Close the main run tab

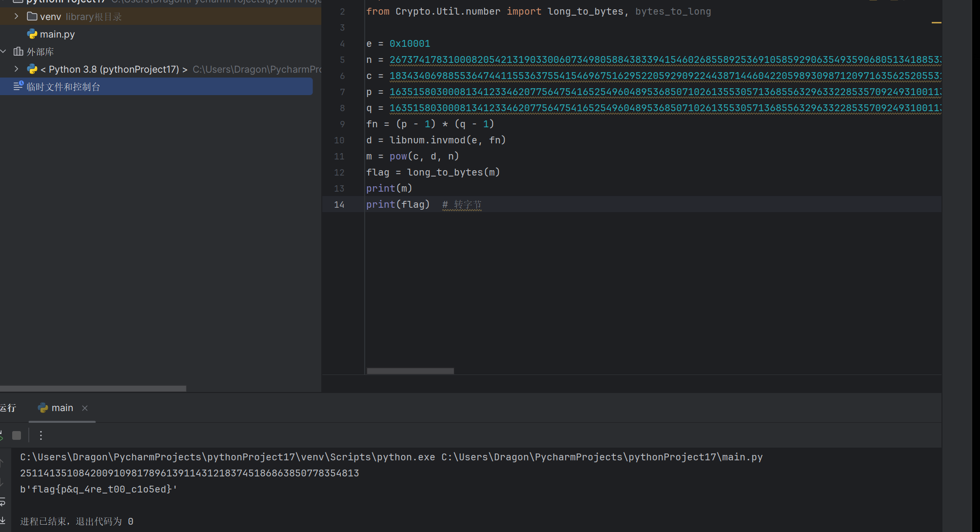pos(85,408)
